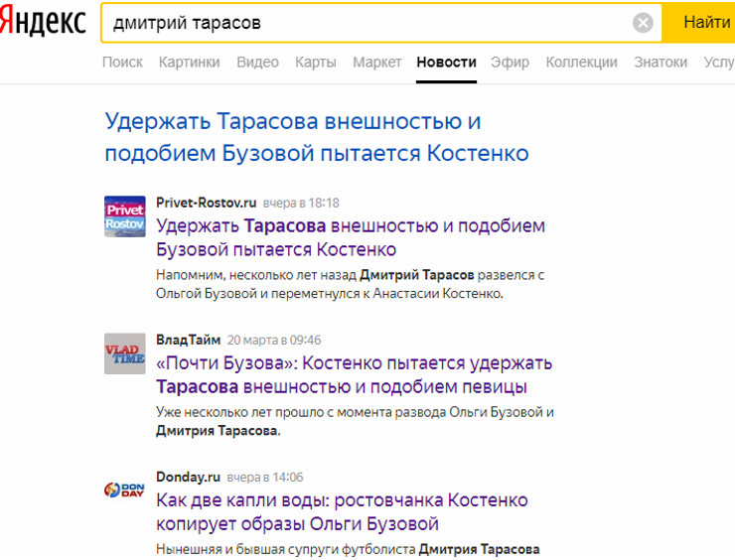
Task: Click the Privet Rostov site icon
Action: (125, 216)
